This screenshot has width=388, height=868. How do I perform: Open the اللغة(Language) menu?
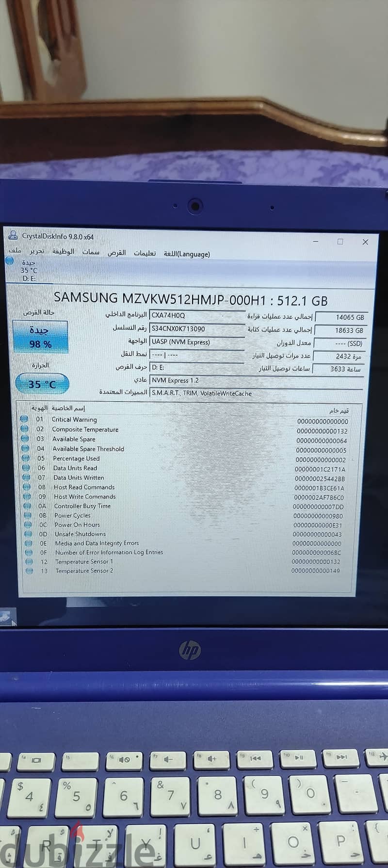(187, 254)
